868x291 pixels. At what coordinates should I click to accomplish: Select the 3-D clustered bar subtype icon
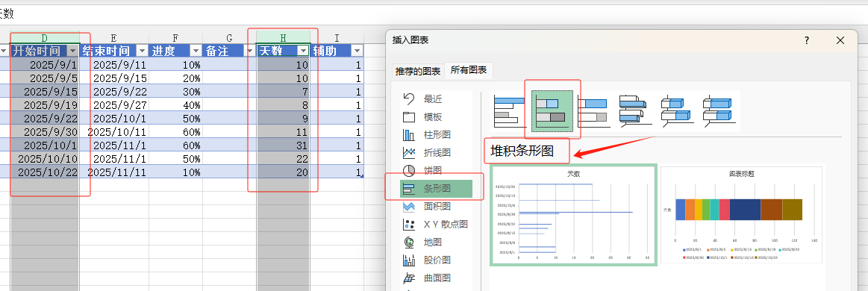coord(634,110)
